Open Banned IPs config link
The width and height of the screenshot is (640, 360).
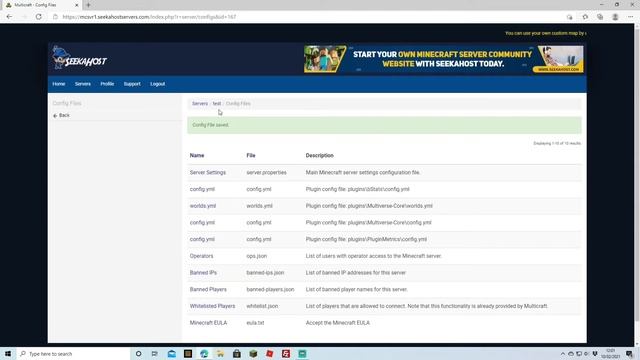click(203, 273)
